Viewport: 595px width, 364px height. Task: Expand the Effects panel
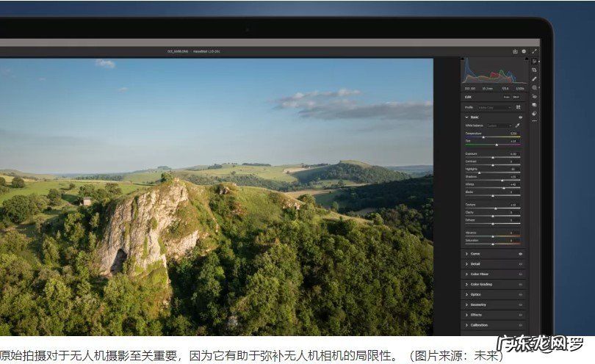pyautogui.click(x=466, y=315)
